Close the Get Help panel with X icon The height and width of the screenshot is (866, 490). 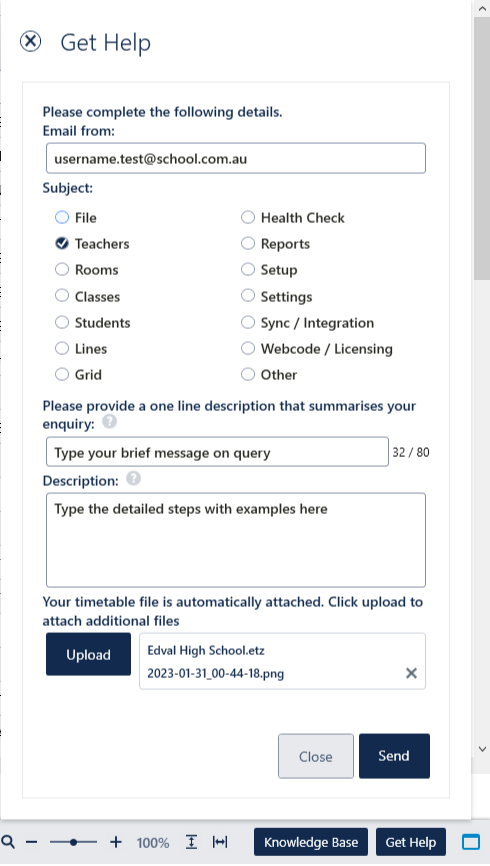[x=30, y=41]
